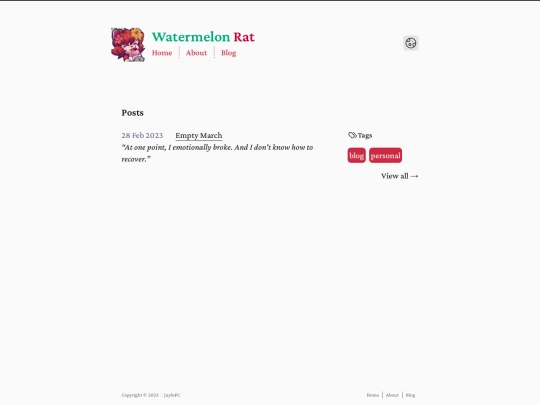Viewport: 540px width, 405px height.
Task: Click View all tags arrow link
Action: (x=399, y=176)
